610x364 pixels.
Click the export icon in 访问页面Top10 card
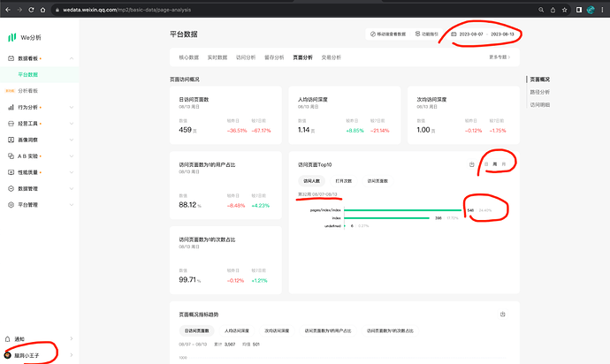coord(471,164)
